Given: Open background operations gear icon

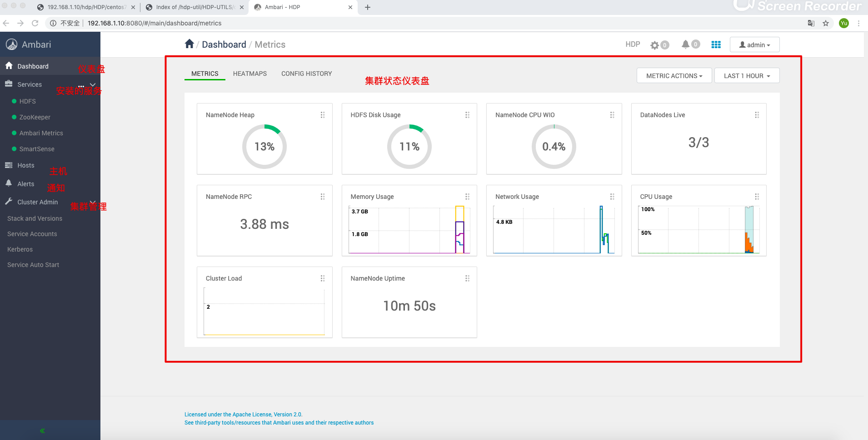Looking at the screenshot, I should point(654,45).
